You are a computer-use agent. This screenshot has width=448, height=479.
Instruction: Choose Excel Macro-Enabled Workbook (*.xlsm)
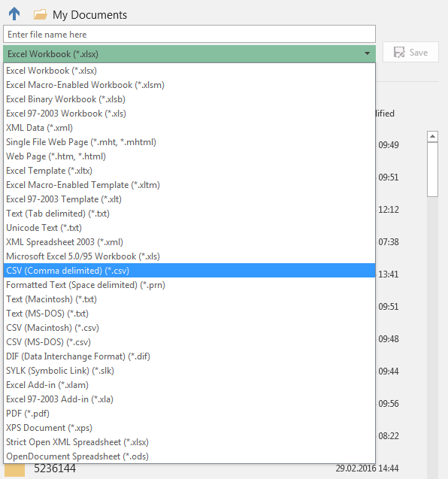click(x=189, y=85)
